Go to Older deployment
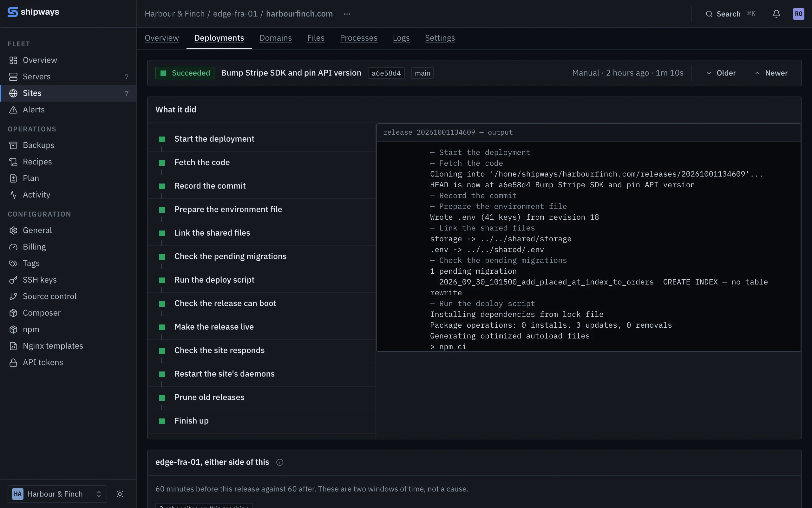The width and height of the screenshot is (812, 508). (721, 73)
